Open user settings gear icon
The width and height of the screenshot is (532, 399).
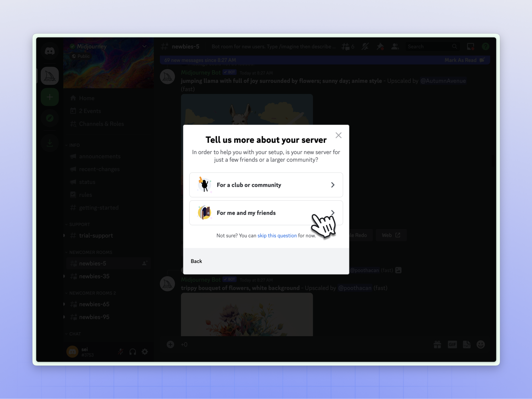click(145, 352)
